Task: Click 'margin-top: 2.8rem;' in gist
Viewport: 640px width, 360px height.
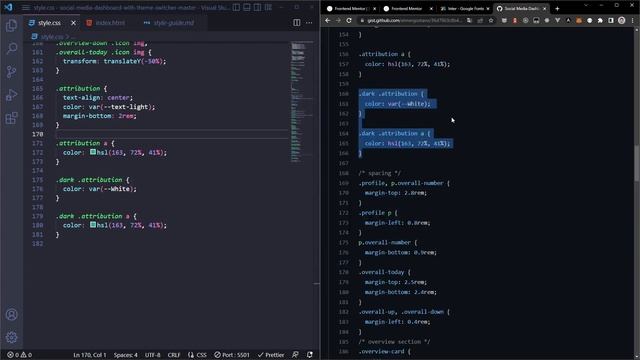Action: click(396, 193)
